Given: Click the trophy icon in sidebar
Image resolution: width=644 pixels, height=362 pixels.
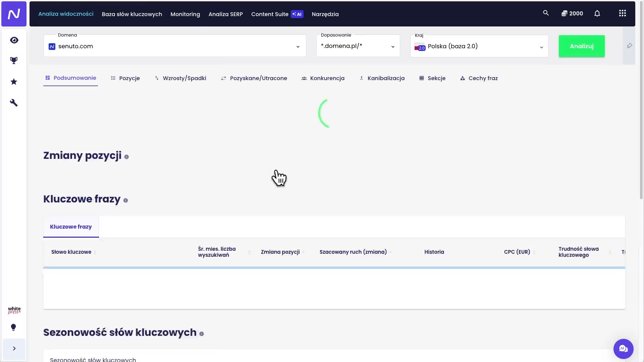Looking at the screenshot, I should pos(14,60).
